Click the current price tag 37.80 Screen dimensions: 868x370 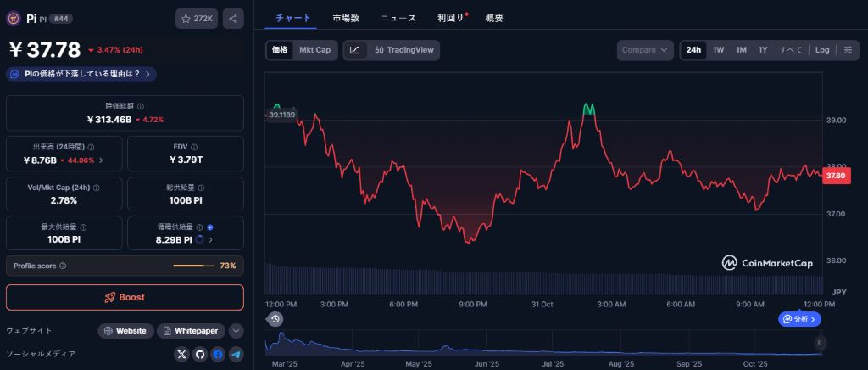[x=836, y=177]
